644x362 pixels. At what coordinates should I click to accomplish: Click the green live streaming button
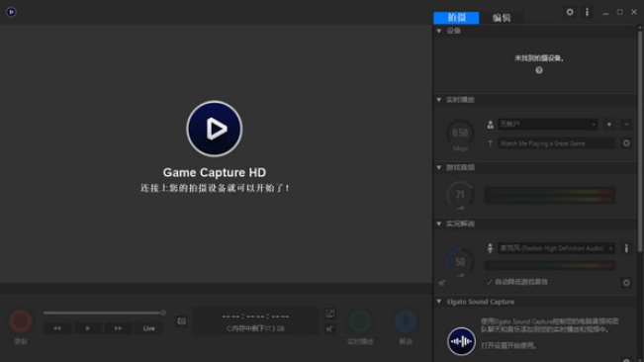[360, 321]
